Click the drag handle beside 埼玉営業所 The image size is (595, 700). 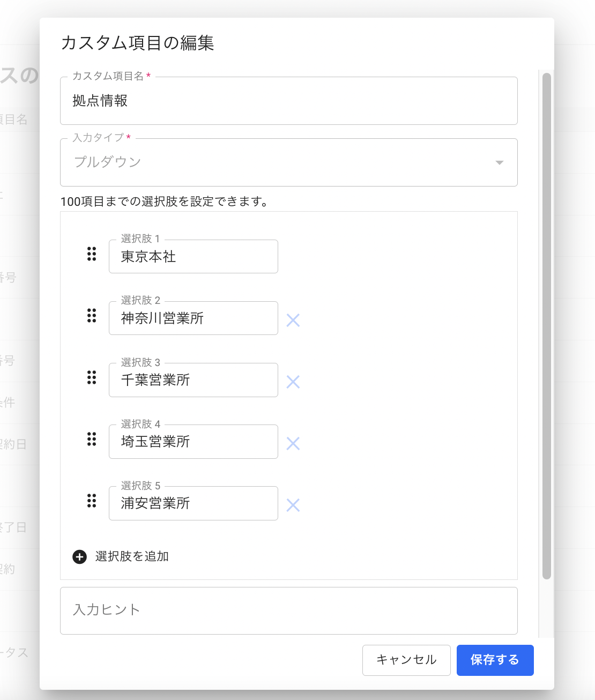coord(92,440)
